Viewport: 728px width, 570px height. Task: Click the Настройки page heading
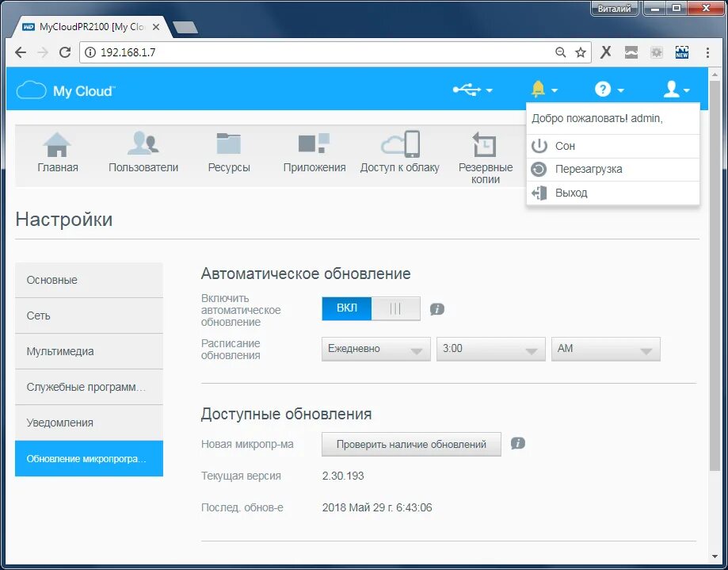coord(64,220)
